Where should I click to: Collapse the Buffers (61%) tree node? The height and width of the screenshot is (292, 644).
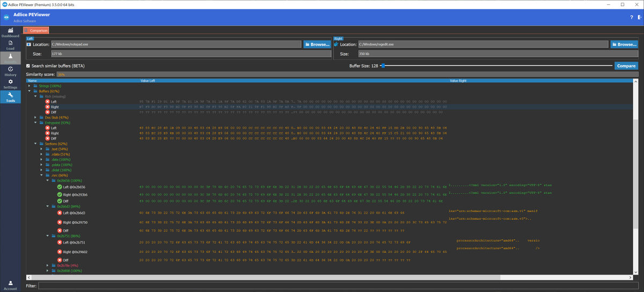30,91
